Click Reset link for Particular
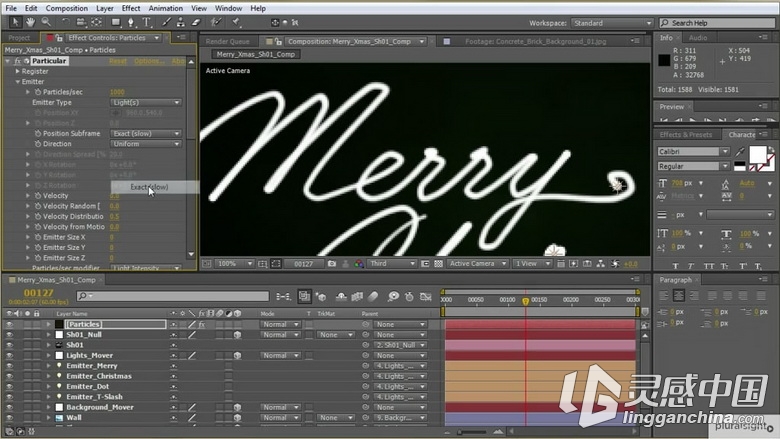This screenshot has width=780, height=439. point(118,61)
